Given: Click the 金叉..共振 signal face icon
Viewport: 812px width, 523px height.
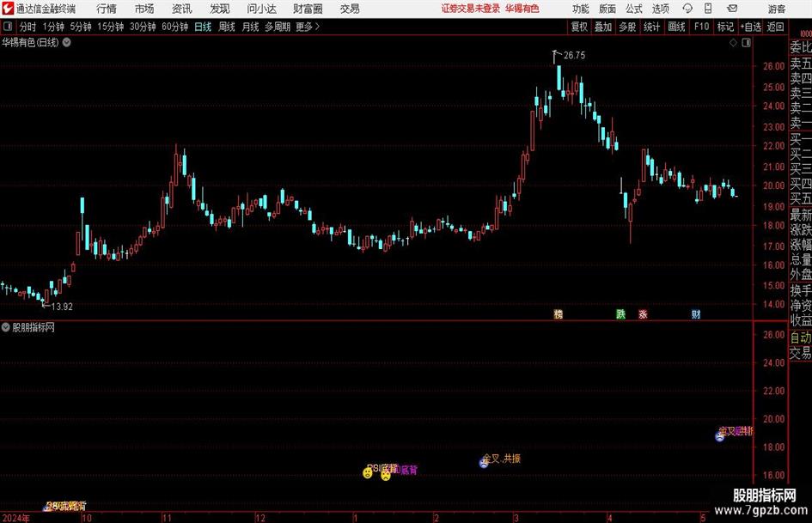Looking at the screenshot, I should 484,463.
